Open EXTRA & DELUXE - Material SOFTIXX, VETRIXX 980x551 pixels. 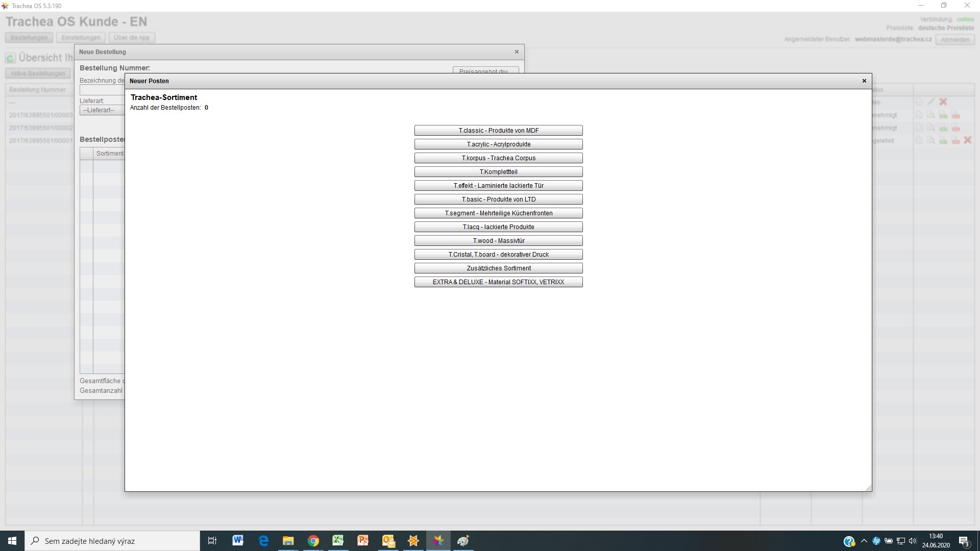coord(498,282)
